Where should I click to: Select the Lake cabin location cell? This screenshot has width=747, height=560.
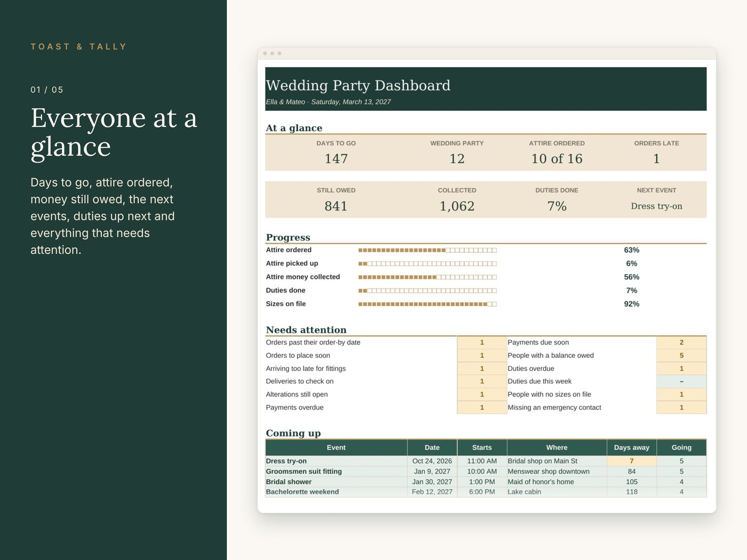click(557, 492)
